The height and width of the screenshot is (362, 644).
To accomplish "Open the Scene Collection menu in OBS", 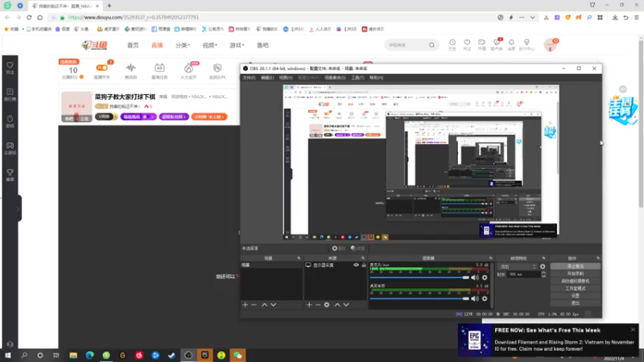I will 335,77.
